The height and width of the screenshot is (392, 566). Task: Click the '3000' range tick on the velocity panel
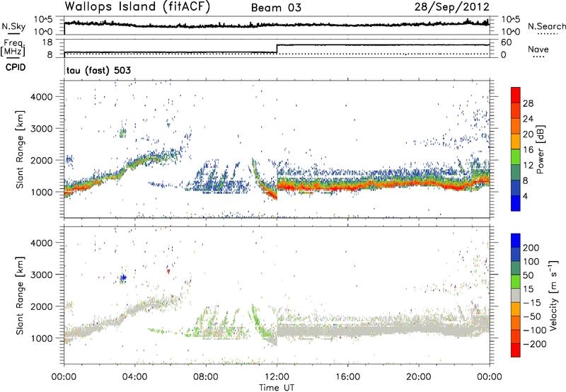click(x=42, y=275)
